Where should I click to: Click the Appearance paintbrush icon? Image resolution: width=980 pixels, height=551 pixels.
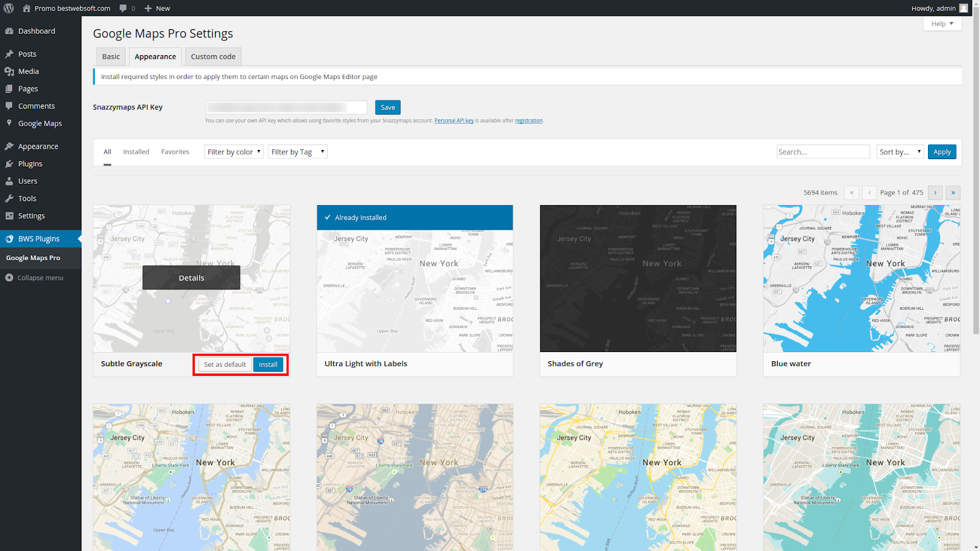point(9,146)
